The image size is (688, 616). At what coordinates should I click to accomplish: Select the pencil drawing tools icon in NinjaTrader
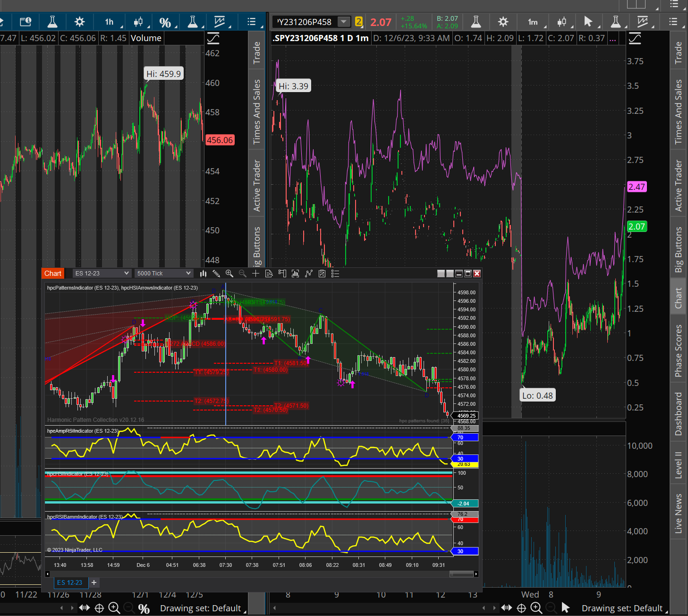[216, 274]
